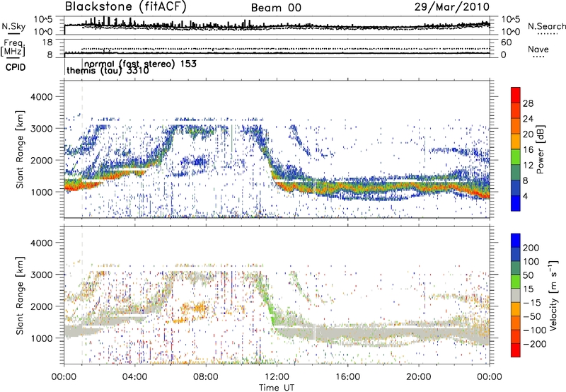This screenshot has width=566, height=392.
Task: Click the green descending streak near 12:00 in velocity panel
Action: tap(268, 302)
